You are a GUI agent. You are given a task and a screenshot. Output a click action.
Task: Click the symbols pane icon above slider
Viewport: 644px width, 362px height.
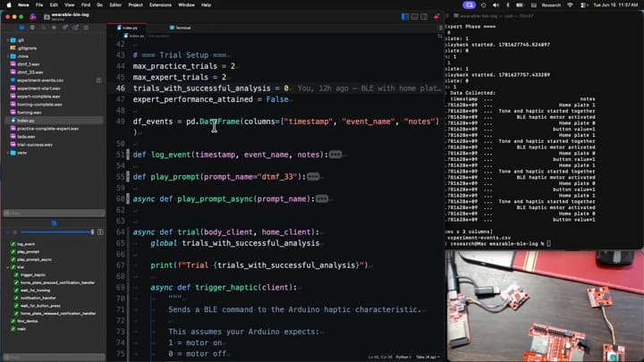coord(54,223)
